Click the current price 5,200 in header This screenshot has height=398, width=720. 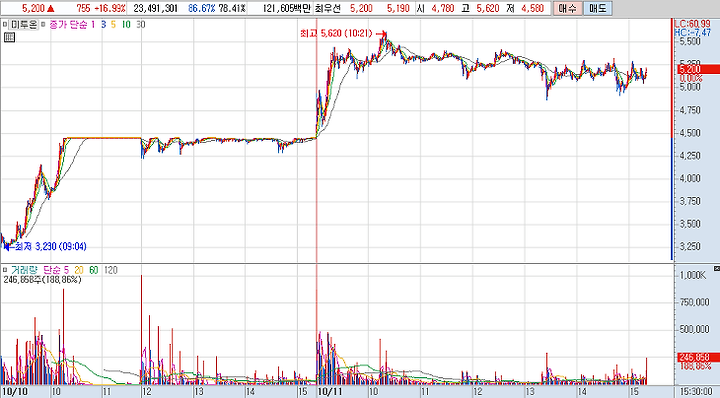33,8
